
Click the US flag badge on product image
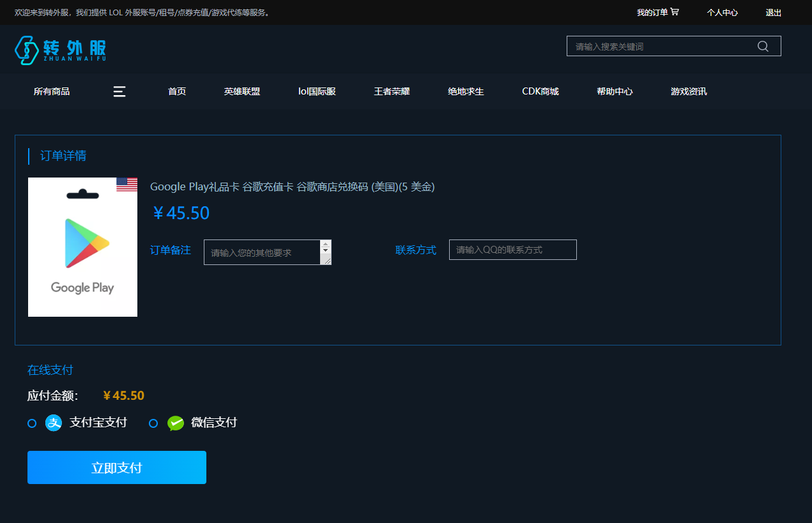126,185
